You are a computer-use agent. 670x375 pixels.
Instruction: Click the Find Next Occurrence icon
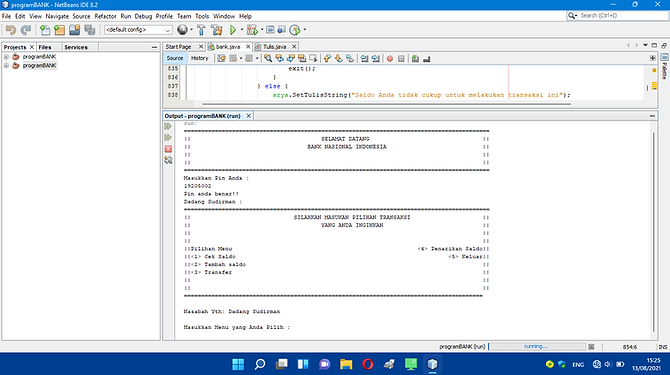[x=291, y=59]
